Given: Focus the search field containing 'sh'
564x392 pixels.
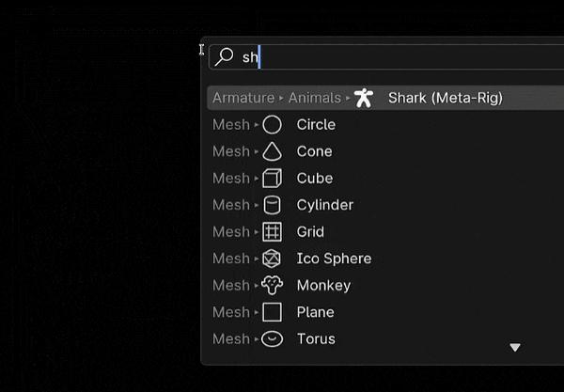Looking at the screenshot, I should click(x=386, y=56).
